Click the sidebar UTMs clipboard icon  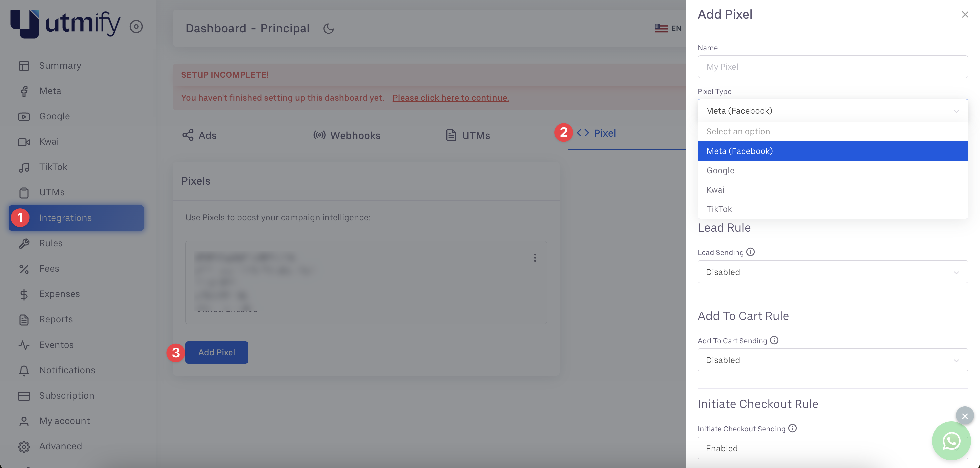(24, 193)
